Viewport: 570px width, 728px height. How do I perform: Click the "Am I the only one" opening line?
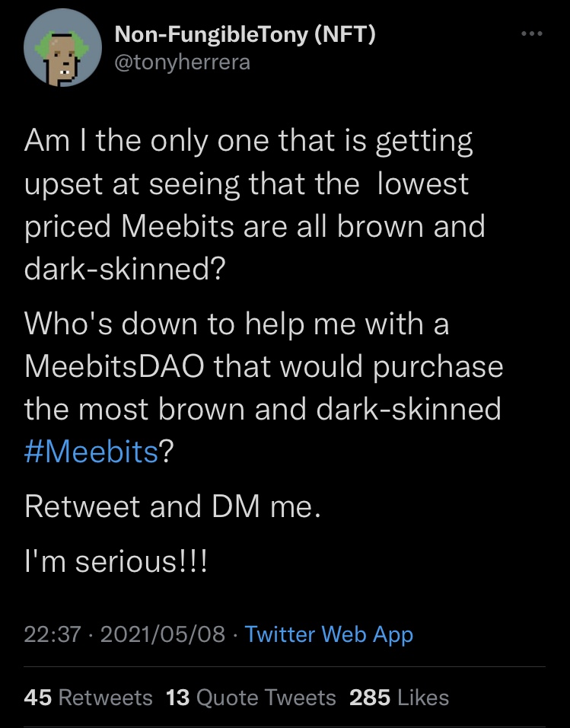coord(248,142)
